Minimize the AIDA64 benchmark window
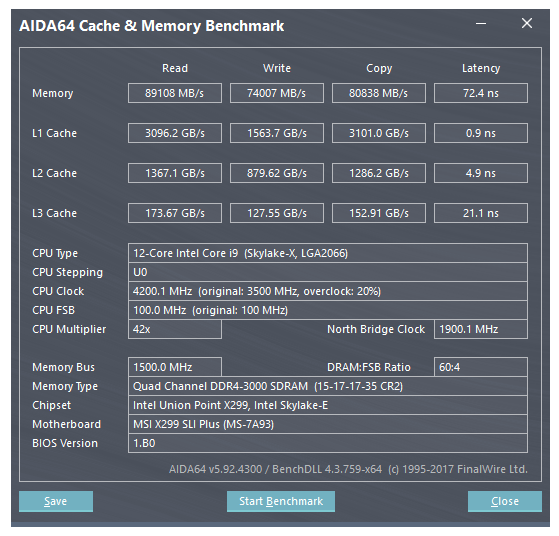 pyautogui.click(x=481, y=24)
